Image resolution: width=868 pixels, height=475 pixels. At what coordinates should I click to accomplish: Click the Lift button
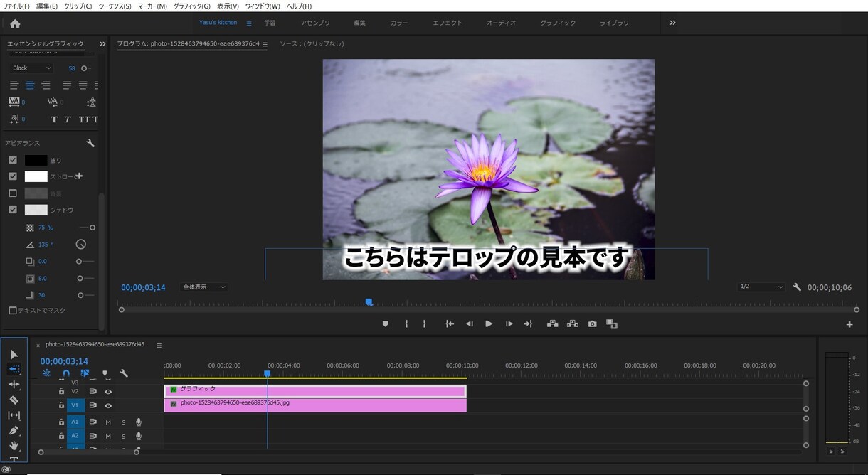click(x=552, y=324)
